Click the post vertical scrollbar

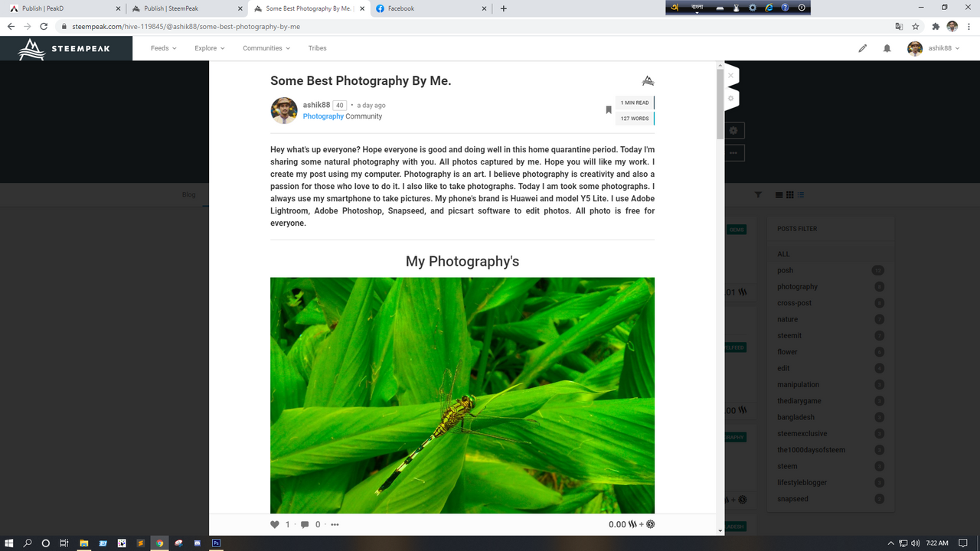[720, 104]
